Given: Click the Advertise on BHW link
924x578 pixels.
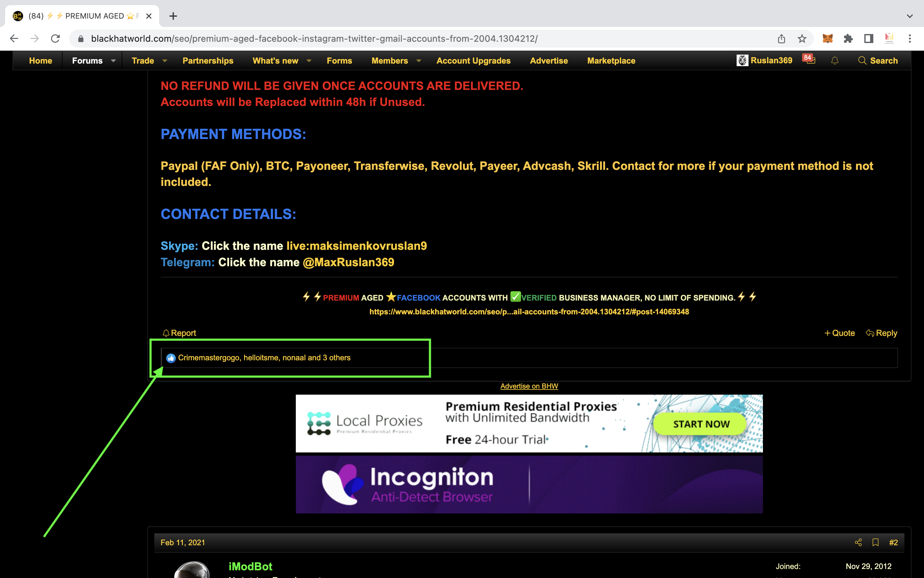Looking at the screenshot, I should click(x=529, y=387).
